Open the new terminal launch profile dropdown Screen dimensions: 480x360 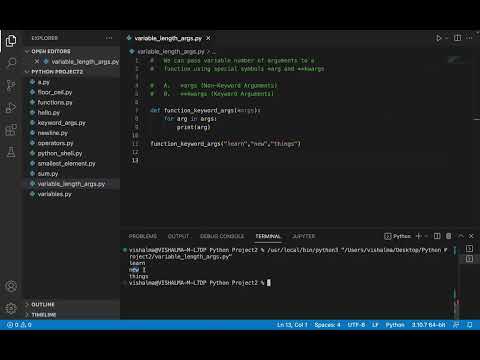tap(426, 236)
